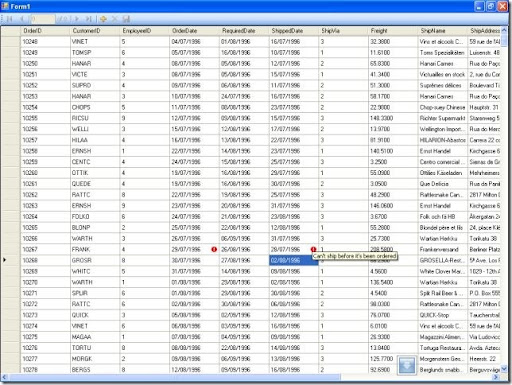Select CustomerID cell OTTIK
Image resolution: width=512 pixels, height=385 pixels.
pos(95,173)
